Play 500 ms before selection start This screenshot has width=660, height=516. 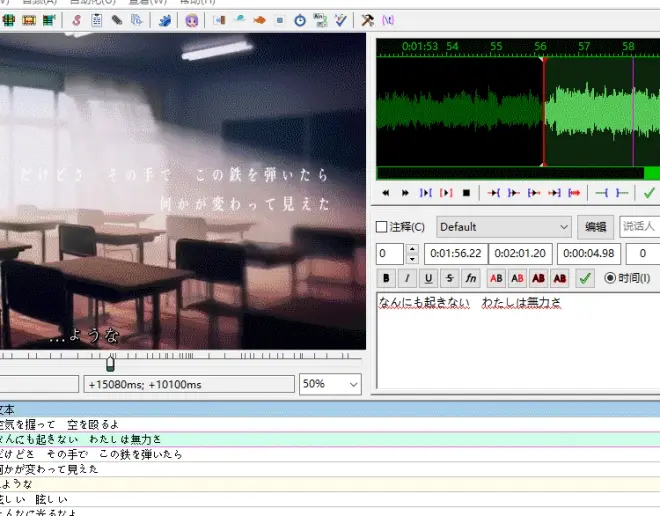tap(493, 193)
